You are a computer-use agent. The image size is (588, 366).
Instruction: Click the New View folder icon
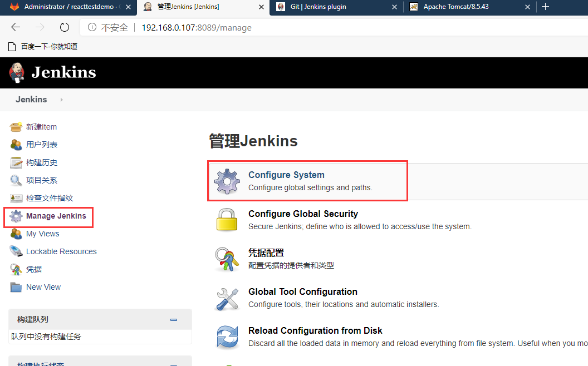[16, 287]
